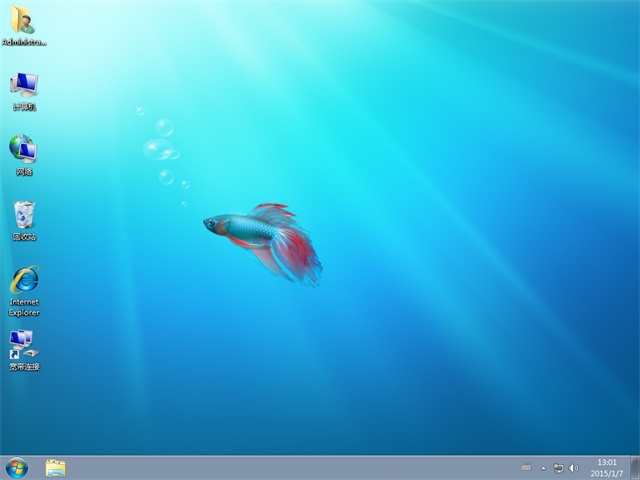Expand the hidden tray icons arrow
640x480 pixels.
[543, 468]
